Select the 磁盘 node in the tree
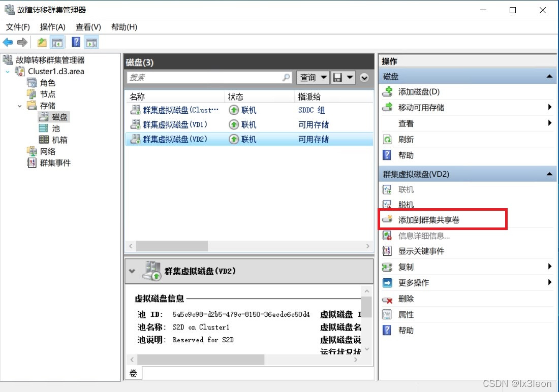Screen dimensions: 559x392 59,117
